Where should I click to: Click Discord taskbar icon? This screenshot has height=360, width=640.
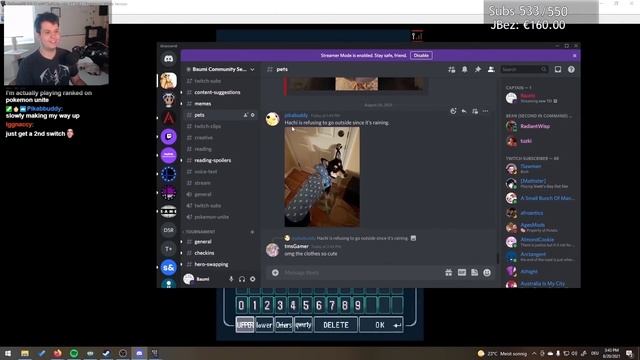pyautogui.click(x=139, y=353)
